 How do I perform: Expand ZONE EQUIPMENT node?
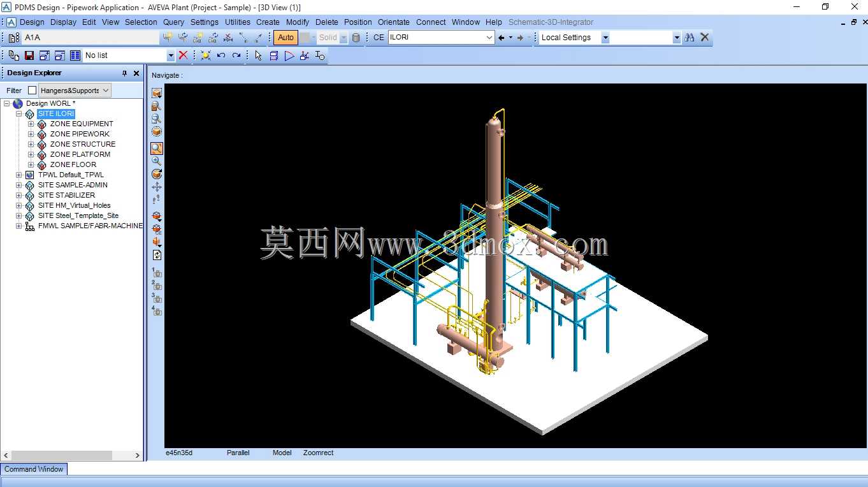click(x=31, y=124)
